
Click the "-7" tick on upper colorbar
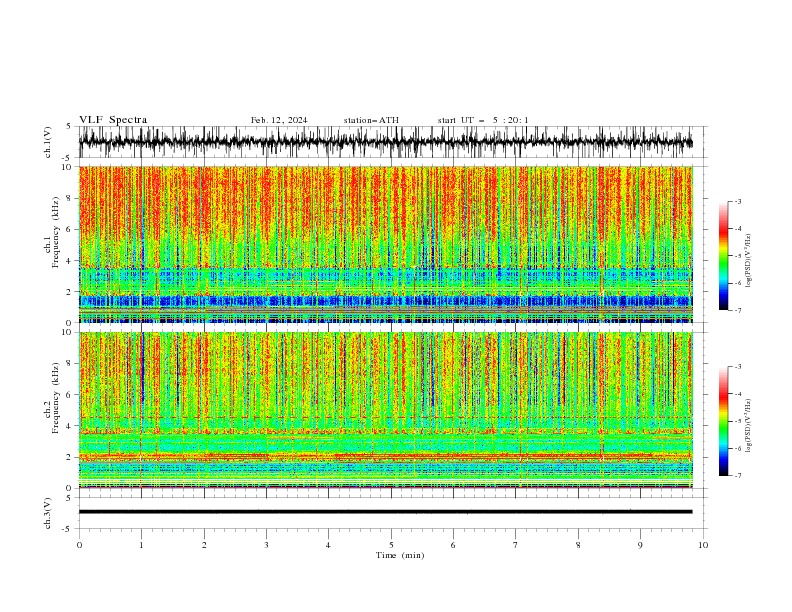[737, 311]
